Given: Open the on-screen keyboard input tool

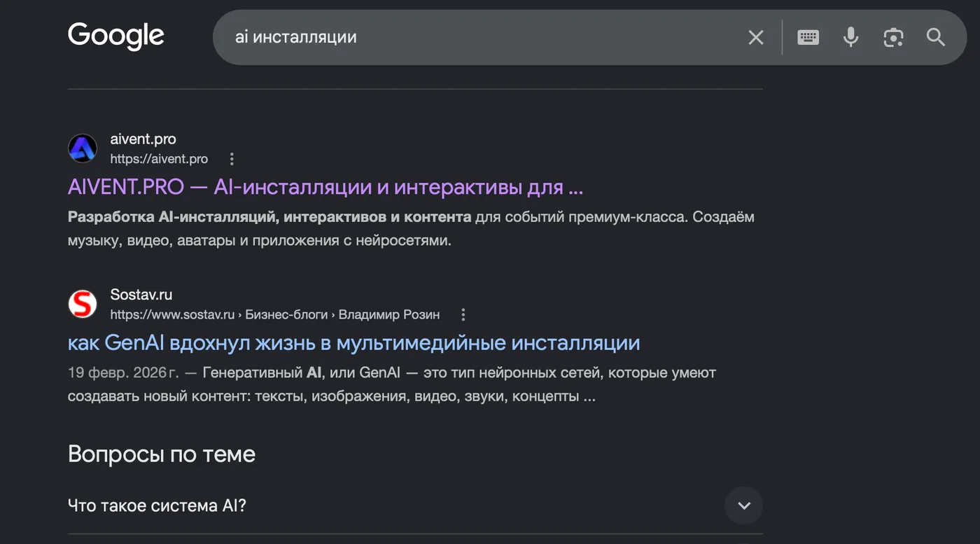Looking at the screenshot, I should click(808, 37).
